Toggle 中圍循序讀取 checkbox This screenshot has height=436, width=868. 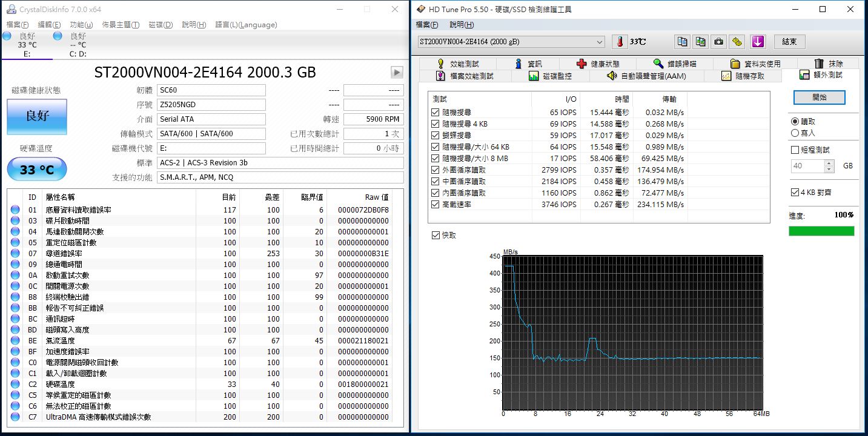(x=435, y=182)
